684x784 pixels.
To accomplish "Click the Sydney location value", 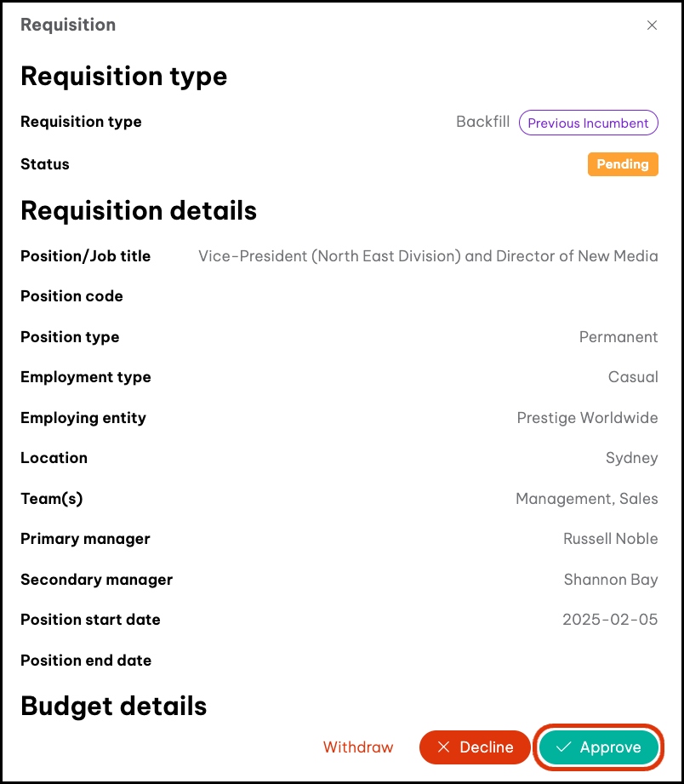I will [631, 458].
